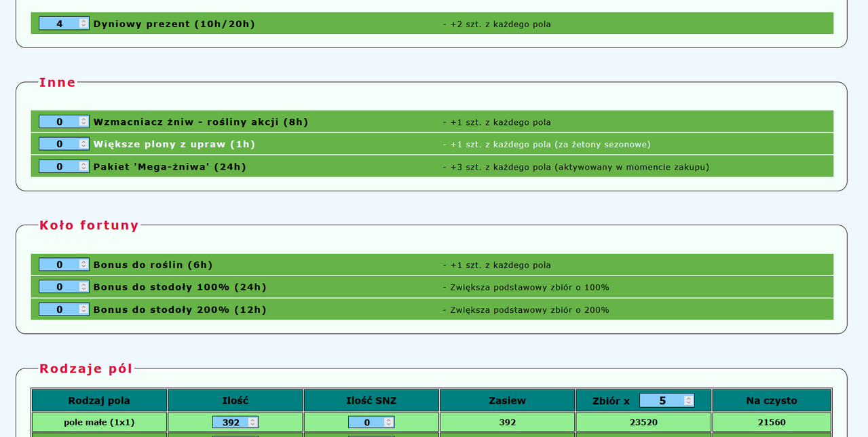
Task: Click the Zasiew column header
Action: point(508,400)
